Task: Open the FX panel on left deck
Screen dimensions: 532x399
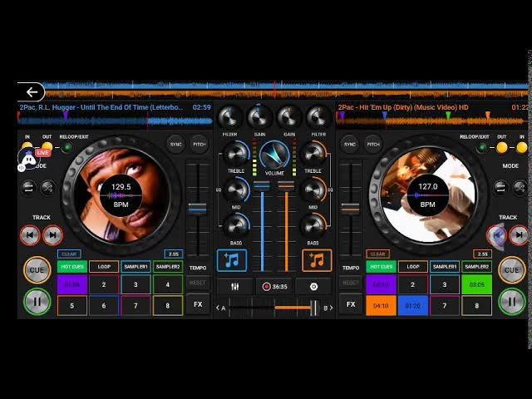Action: click(198, 304)
